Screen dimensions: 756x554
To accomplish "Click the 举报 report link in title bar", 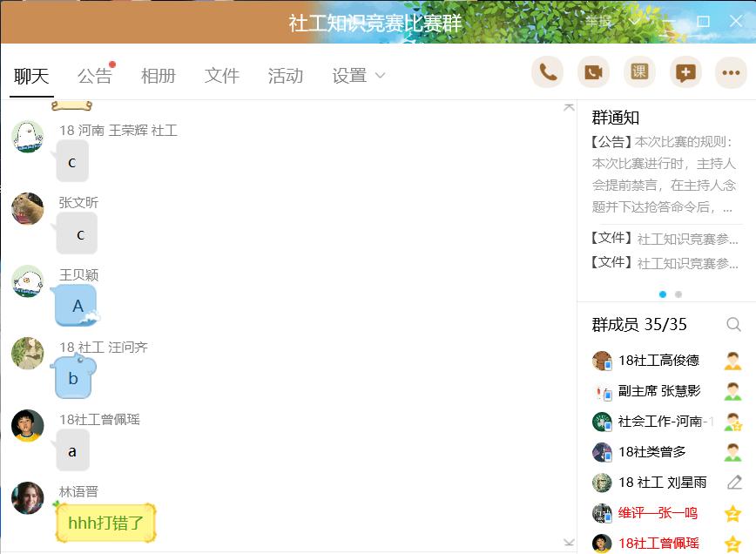I will point(599,21).
